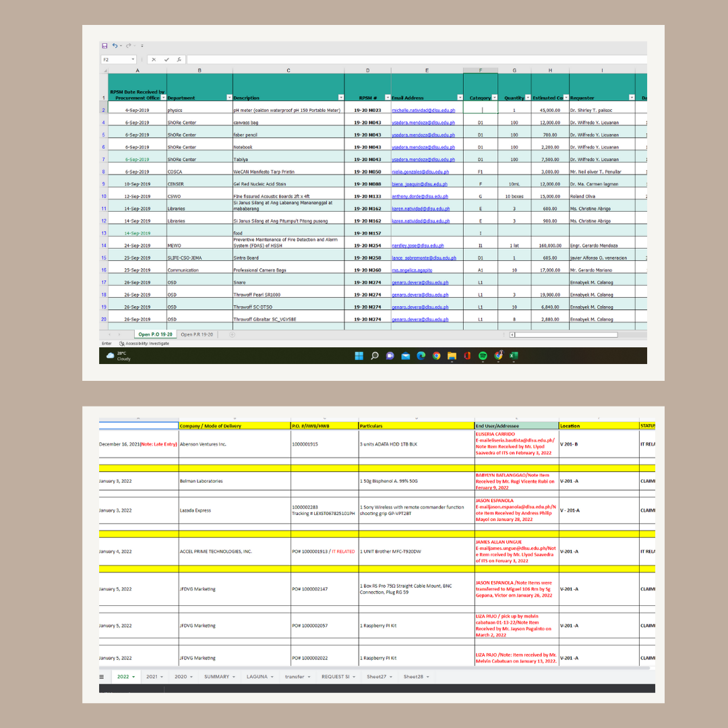Cancel cell entry with the X icon
Screen dimensions: 728x728
click(x=154, y=59)
